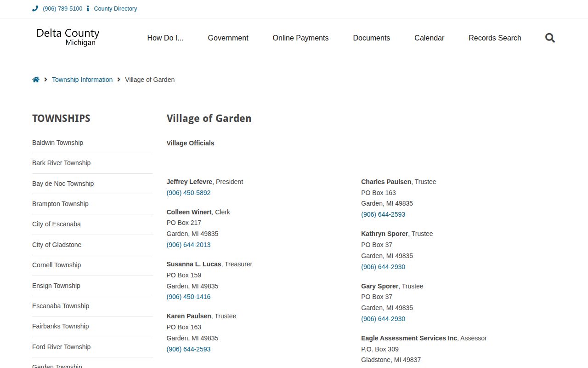Open the Government menu
The width and height of the screenshot is (588, 368).
pos(228,38)
